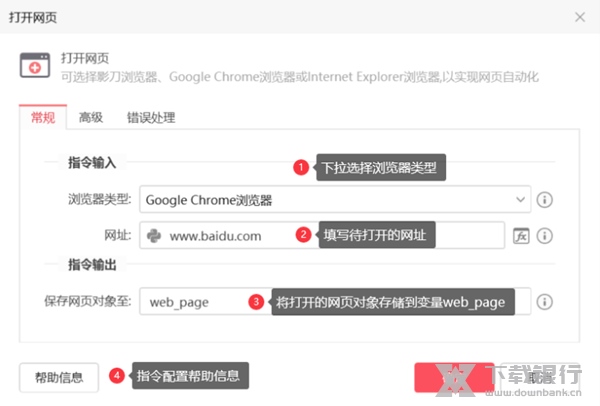600x406 pixels.
Task: Click the 帮助信息 button
Action: (x=59, y=377)
